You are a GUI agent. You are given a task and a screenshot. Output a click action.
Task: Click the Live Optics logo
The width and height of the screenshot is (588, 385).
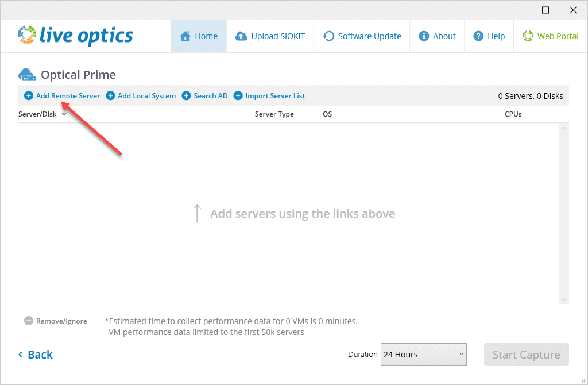(x=75, y=35)
